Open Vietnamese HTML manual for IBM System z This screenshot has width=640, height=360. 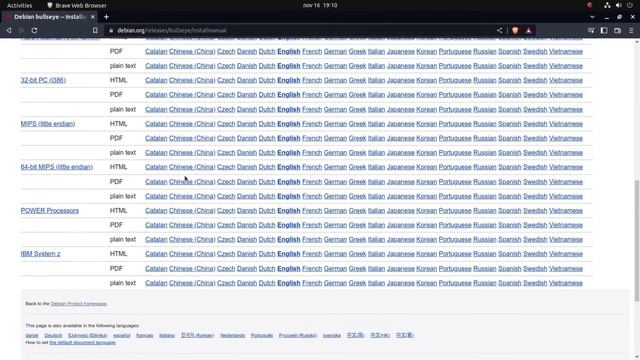(x=566, y=254)
